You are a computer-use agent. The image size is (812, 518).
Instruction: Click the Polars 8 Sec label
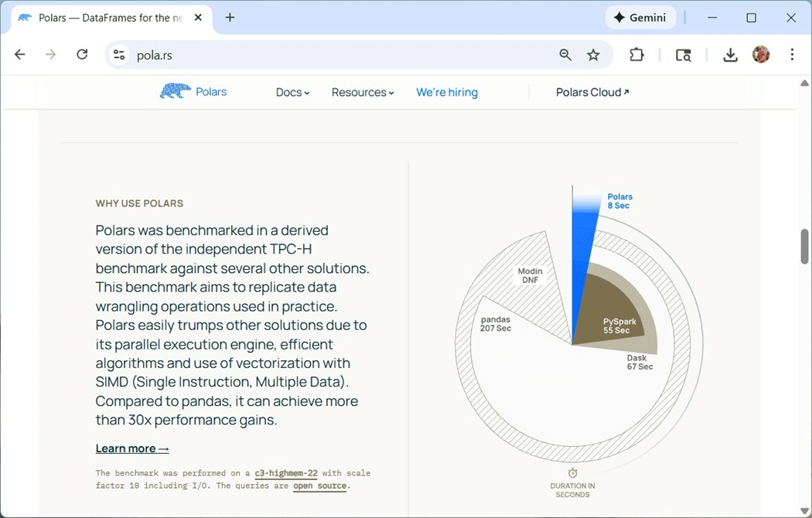pos(620,201)
